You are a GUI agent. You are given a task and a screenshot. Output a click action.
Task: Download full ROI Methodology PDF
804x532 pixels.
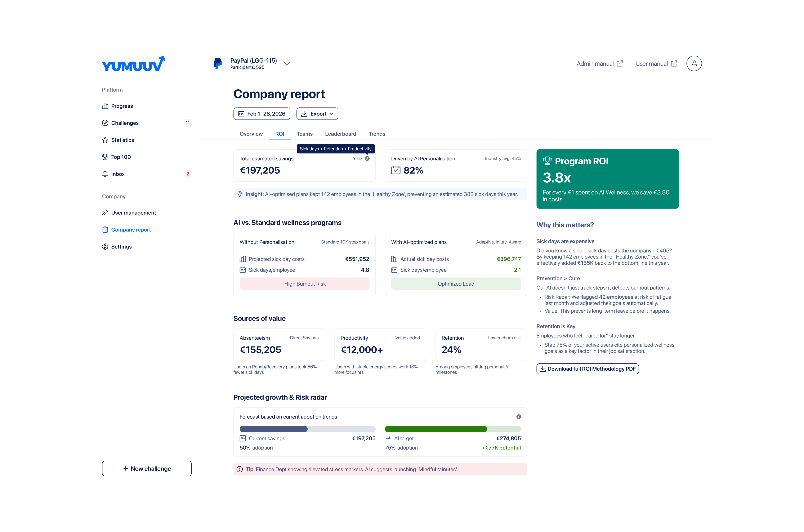(587, 369)
